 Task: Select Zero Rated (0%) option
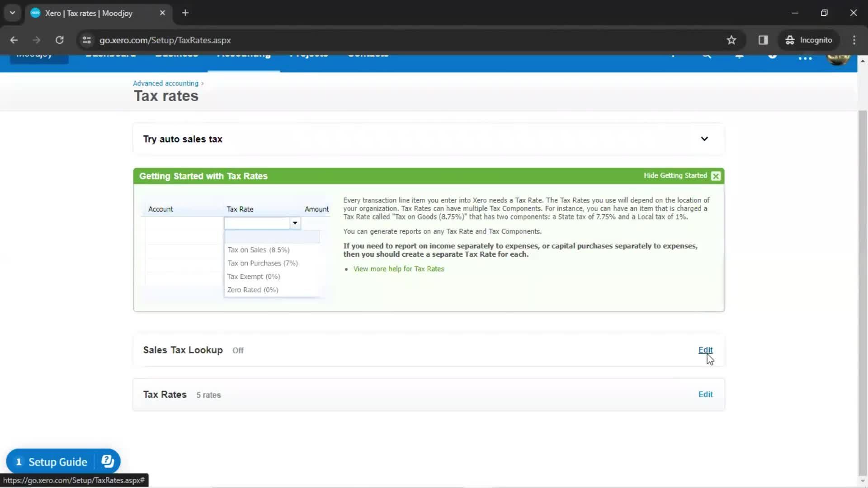252,290
